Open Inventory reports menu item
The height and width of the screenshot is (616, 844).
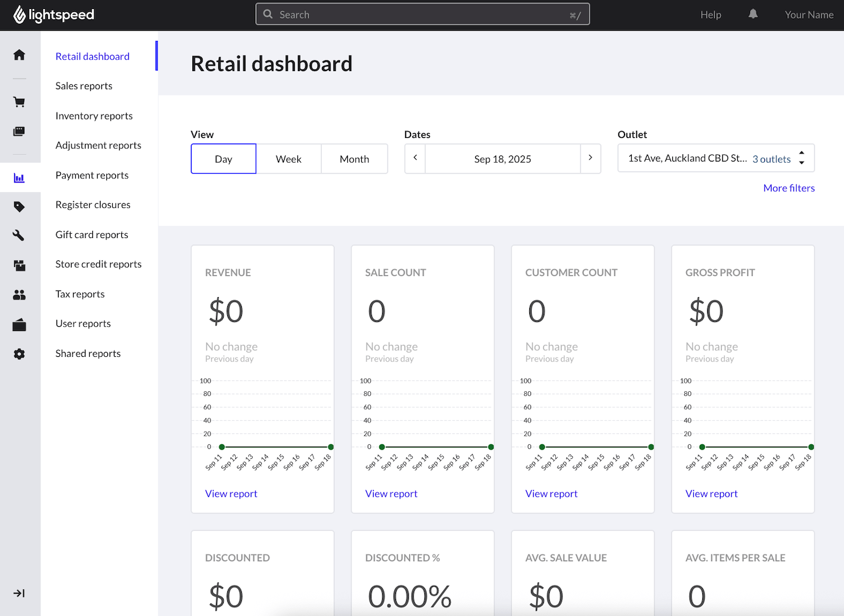coord(94,116)
